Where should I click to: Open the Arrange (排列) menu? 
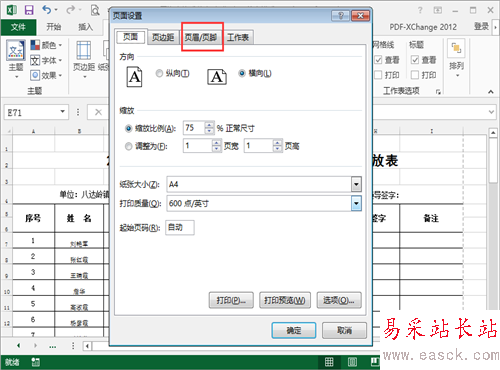pos(456,59)
